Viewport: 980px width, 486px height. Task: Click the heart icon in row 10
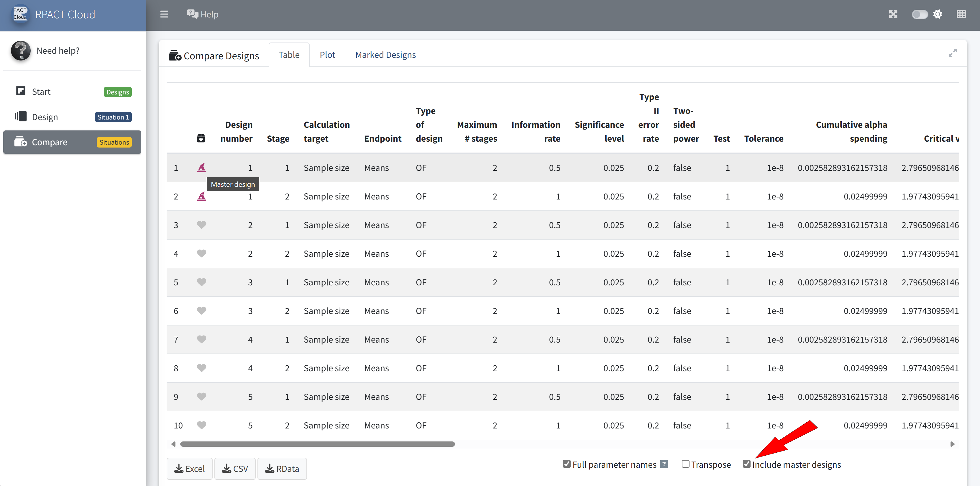pos(201,425)
